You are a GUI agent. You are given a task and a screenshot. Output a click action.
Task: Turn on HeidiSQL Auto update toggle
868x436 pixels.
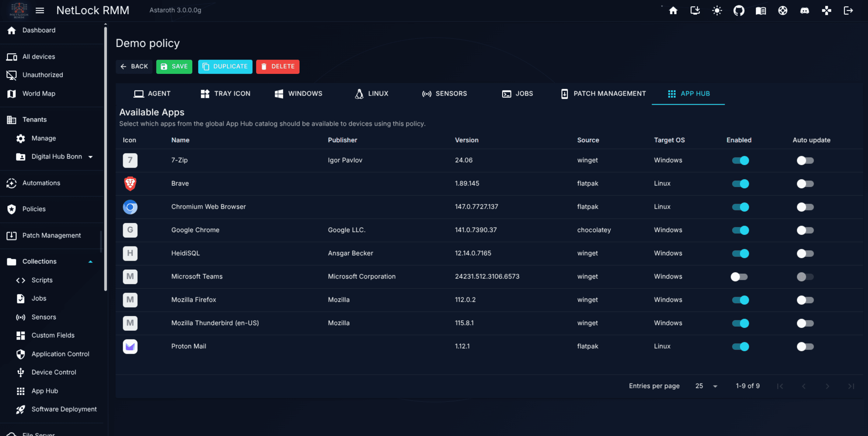click(805, 254)
